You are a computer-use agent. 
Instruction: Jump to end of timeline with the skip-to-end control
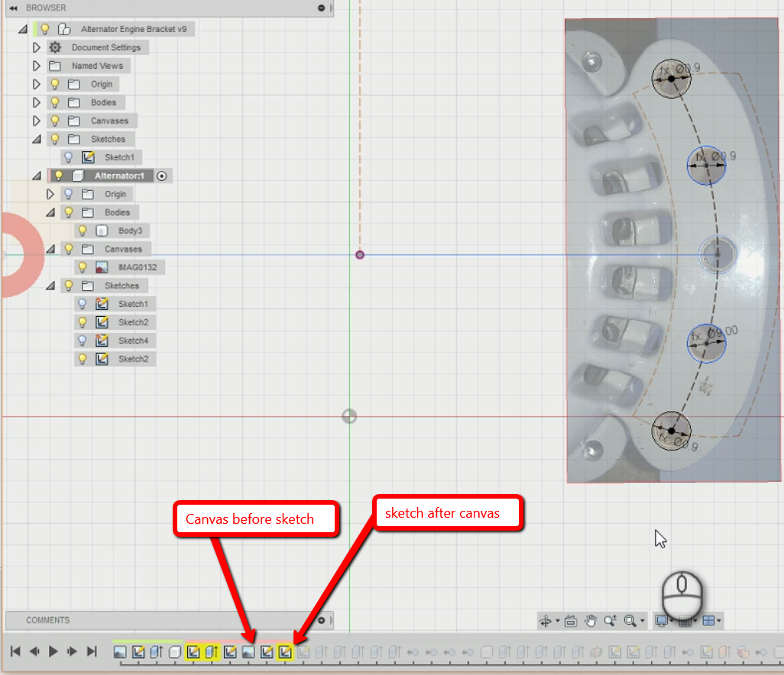pos(92,651)
